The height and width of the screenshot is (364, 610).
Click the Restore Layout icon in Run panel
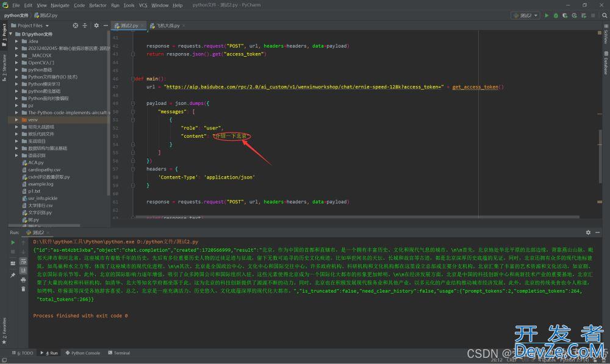pos(13,263)
